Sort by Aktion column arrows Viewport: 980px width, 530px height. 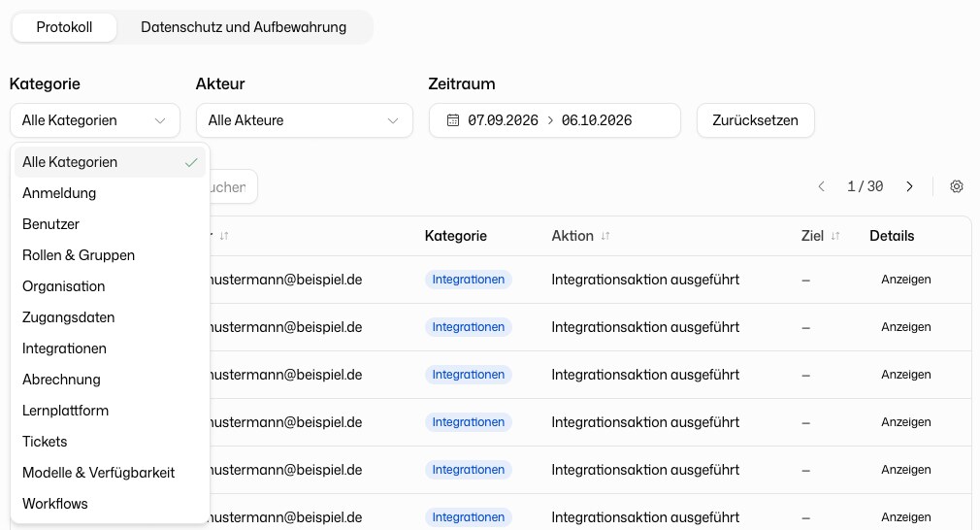(605, 236)
